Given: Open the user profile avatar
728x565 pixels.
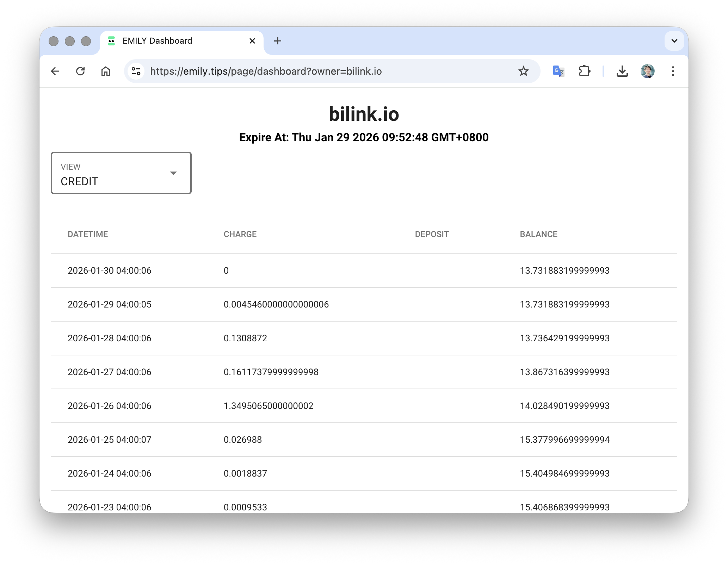Looking at the screenshot, I should pyautogui.click(x=647, y=72).
